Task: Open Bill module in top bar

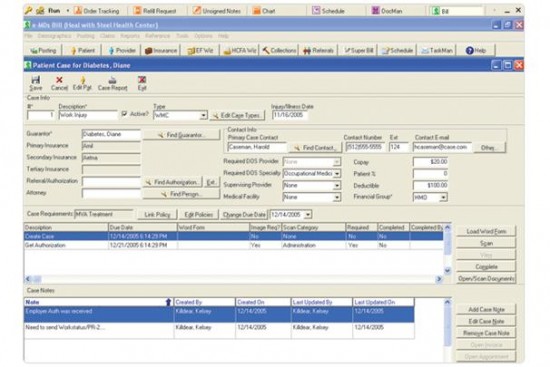Action: (457, 11)
